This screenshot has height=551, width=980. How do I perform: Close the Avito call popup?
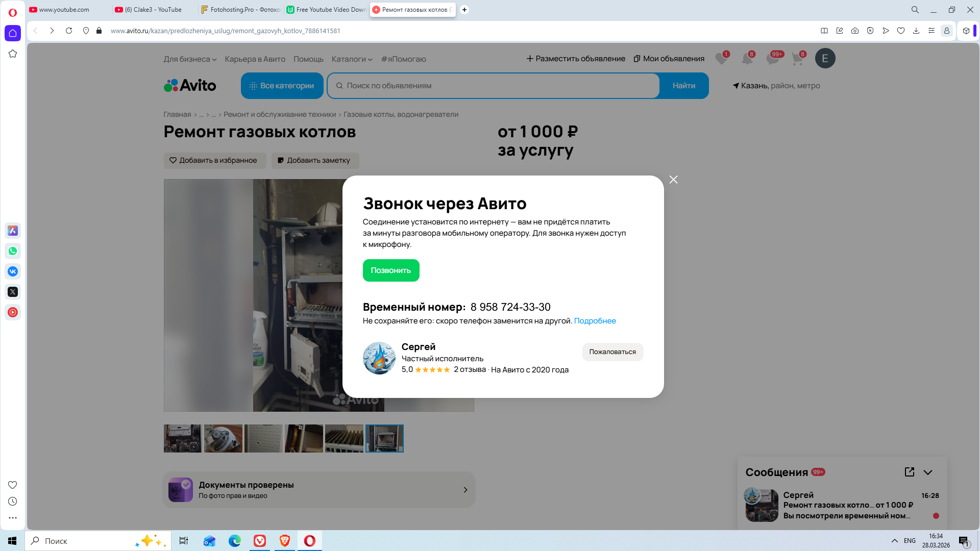tap(673, 180)
